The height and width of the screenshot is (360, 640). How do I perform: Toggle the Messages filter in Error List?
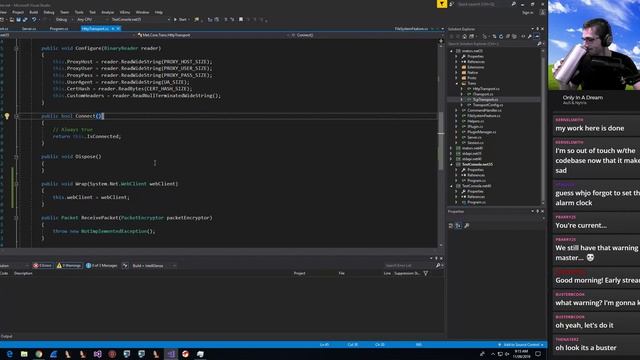click(102, 266)
